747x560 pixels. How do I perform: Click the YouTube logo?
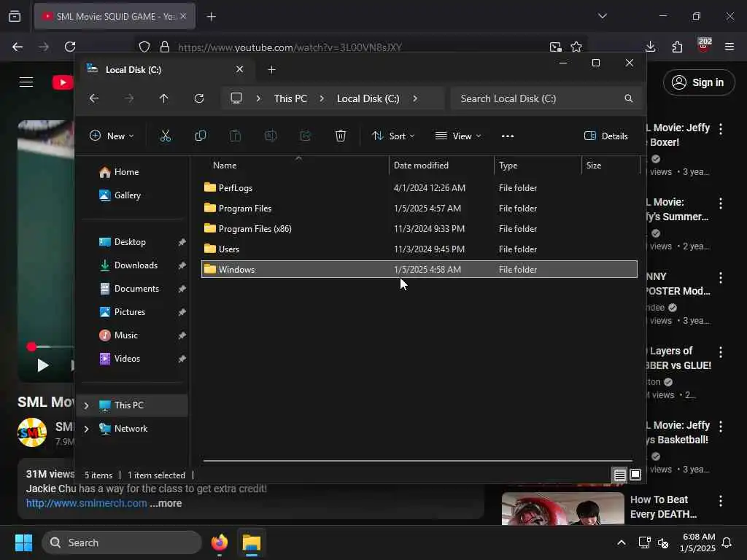point(63,82)
